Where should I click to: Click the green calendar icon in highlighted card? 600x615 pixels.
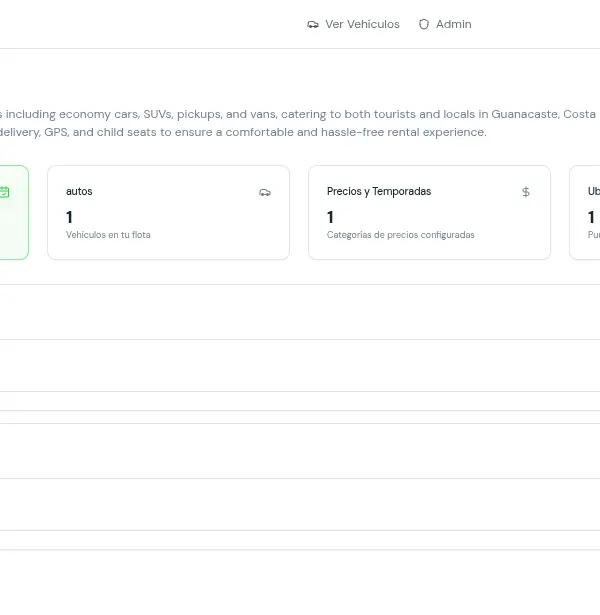[x=4, y=192]
